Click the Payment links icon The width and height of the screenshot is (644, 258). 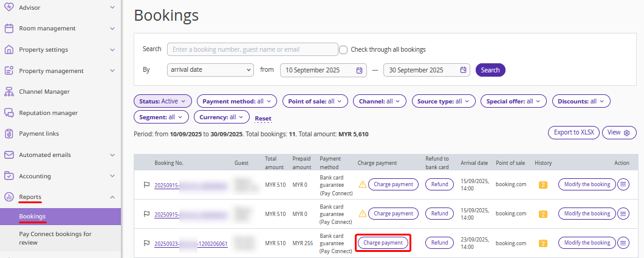coord(9,134)
